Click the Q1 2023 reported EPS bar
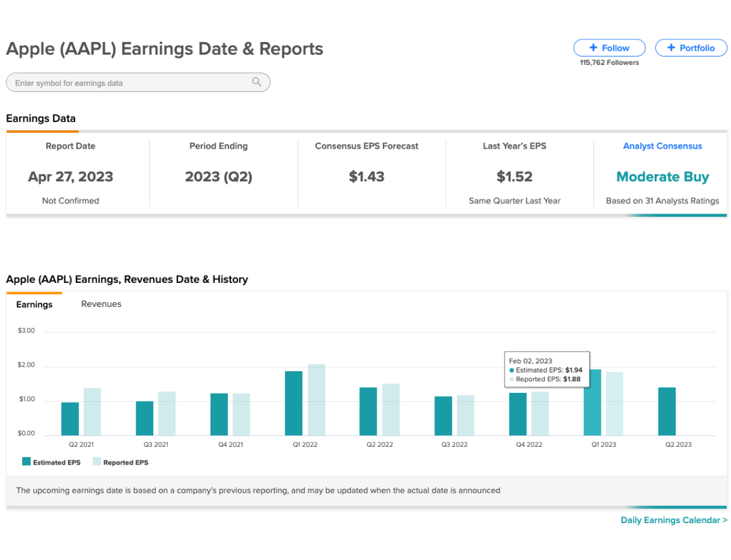The image size is (731, 560). pos(615,404)
